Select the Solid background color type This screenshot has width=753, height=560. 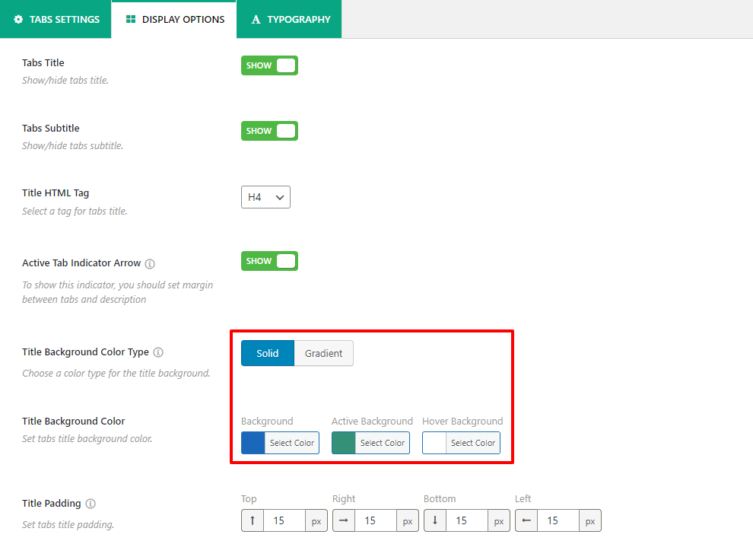(x=268, y=353)
